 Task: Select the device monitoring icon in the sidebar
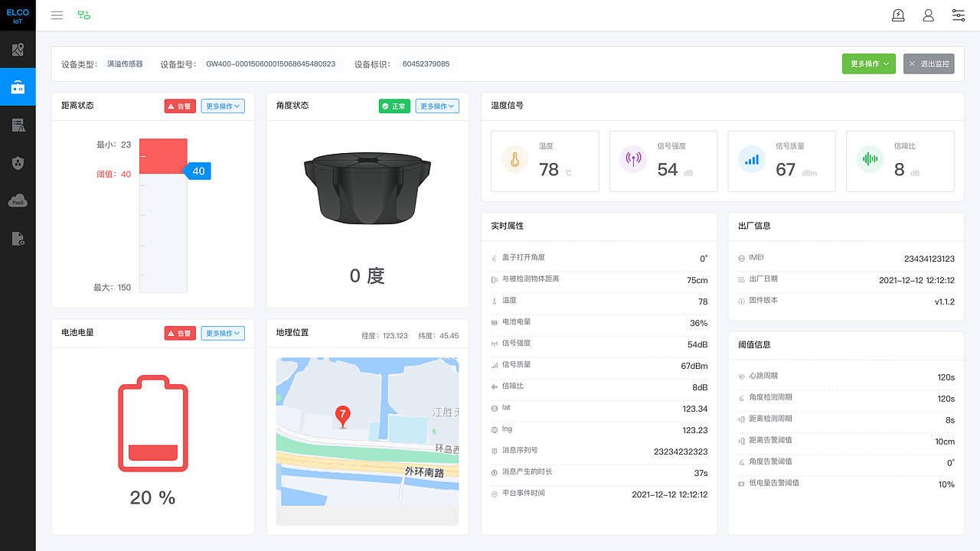pyautogui.click(x=18, y=86)
